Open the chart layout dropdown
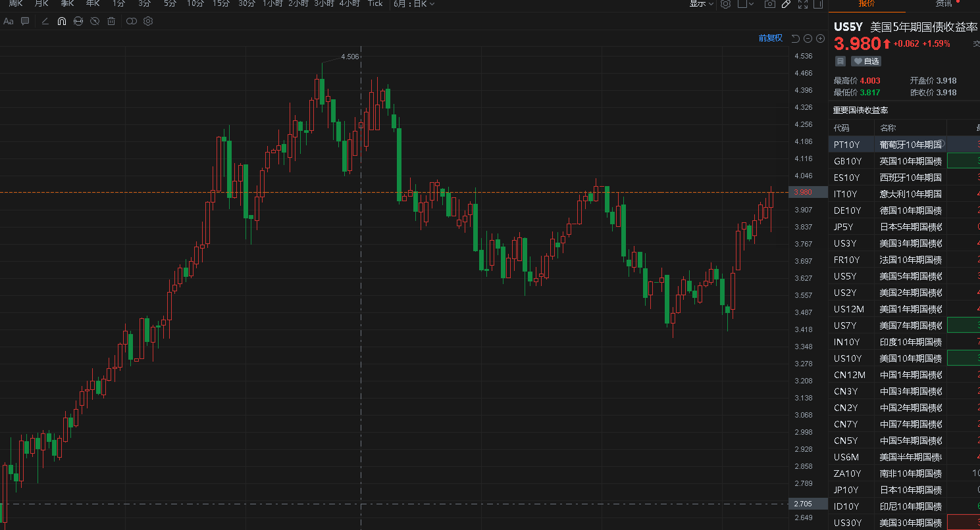The image size is (980, 530). [x=745, y=4]
